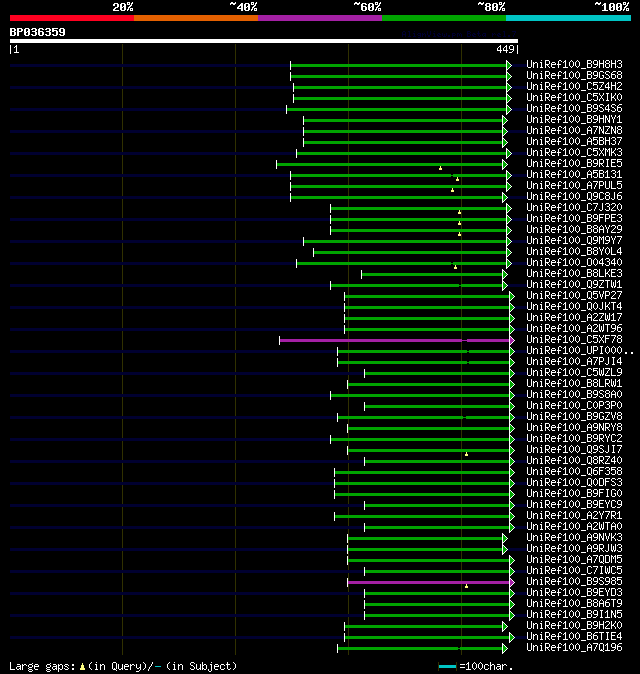Open the UniRef100_A9RJW3 entry

tap(574, 549)
